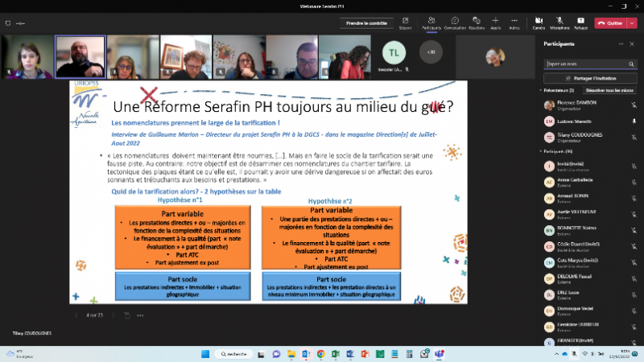Toggle mic icon for Tifany COUDOUGNES
644x362 pixels.
(x=634, y=137)
